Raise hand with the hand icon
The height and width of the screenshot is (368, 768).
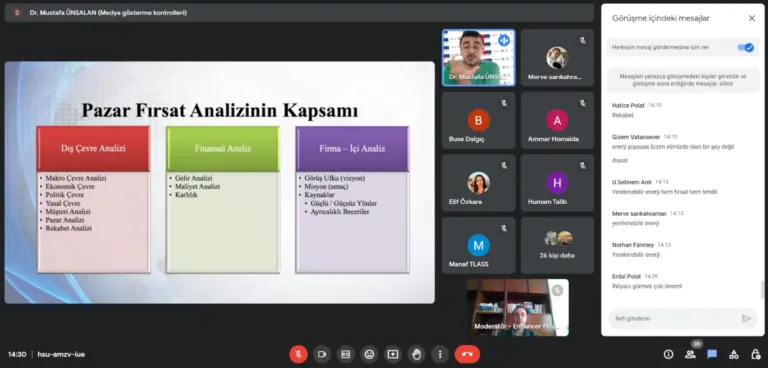[x=417, y=354]
